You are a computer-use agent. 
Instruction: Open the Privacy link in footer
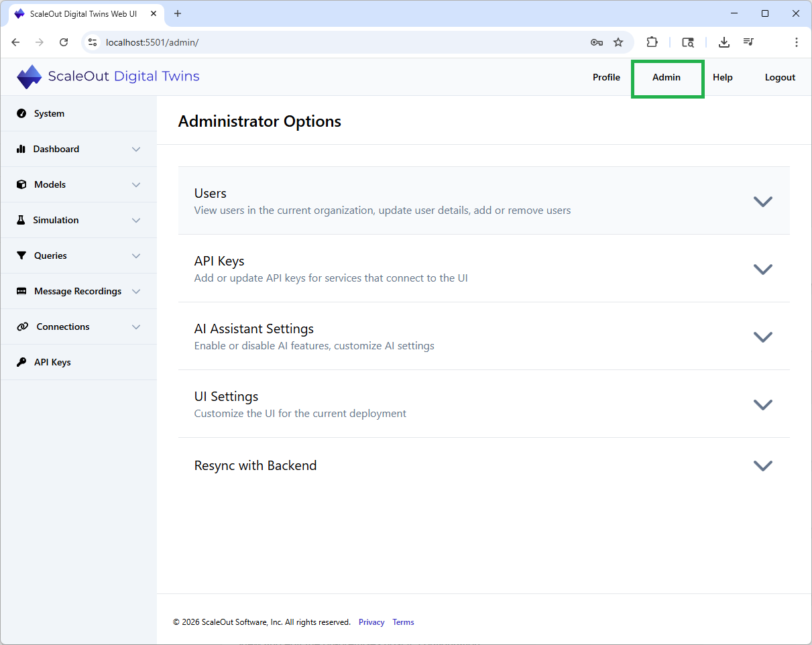coord(371,622)
